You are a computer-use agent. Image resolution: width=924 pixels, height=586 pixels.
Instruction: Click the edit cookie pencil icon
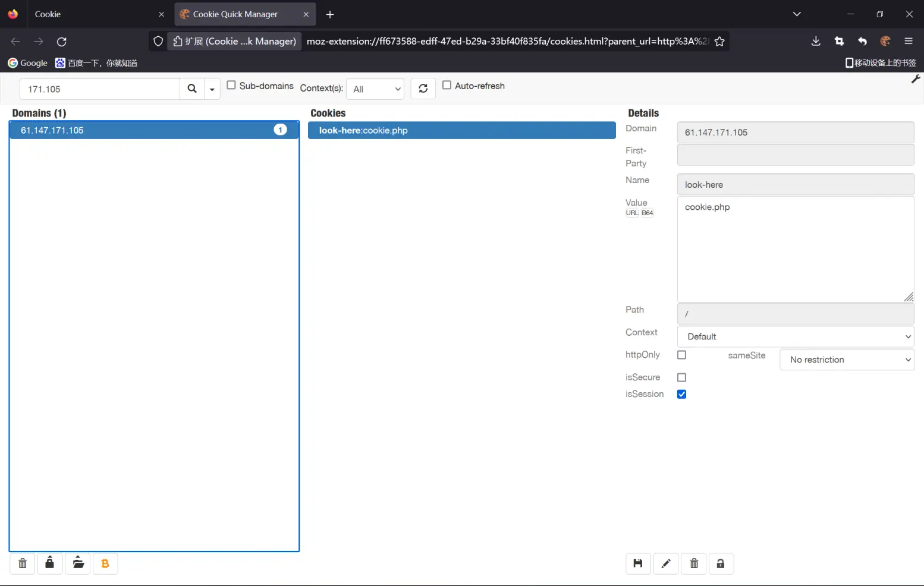tap(666, 563)
